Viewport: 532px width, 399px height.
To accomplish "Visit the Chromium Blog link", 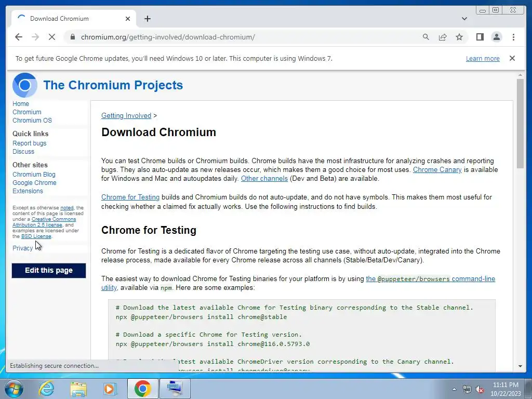I will pyautogui.click(x=34, y=175).
